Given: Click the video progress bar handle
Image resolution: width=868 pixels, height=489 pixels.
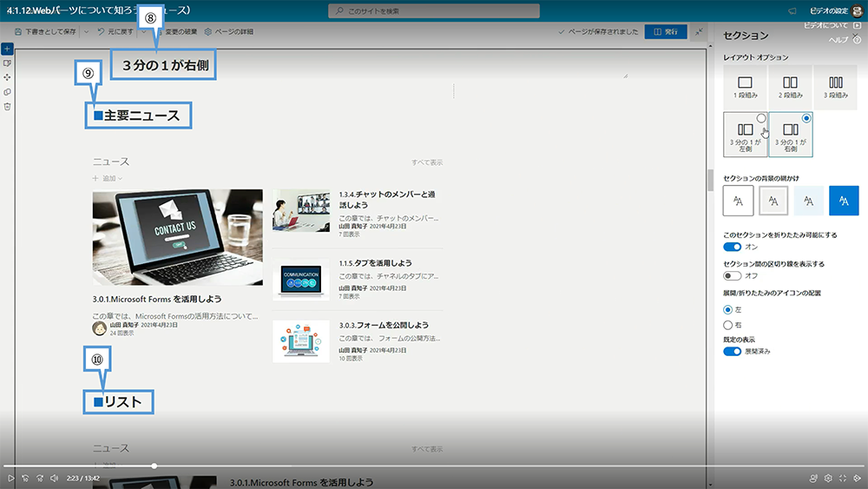Looking at the screenshot, I should click(155, 466).
